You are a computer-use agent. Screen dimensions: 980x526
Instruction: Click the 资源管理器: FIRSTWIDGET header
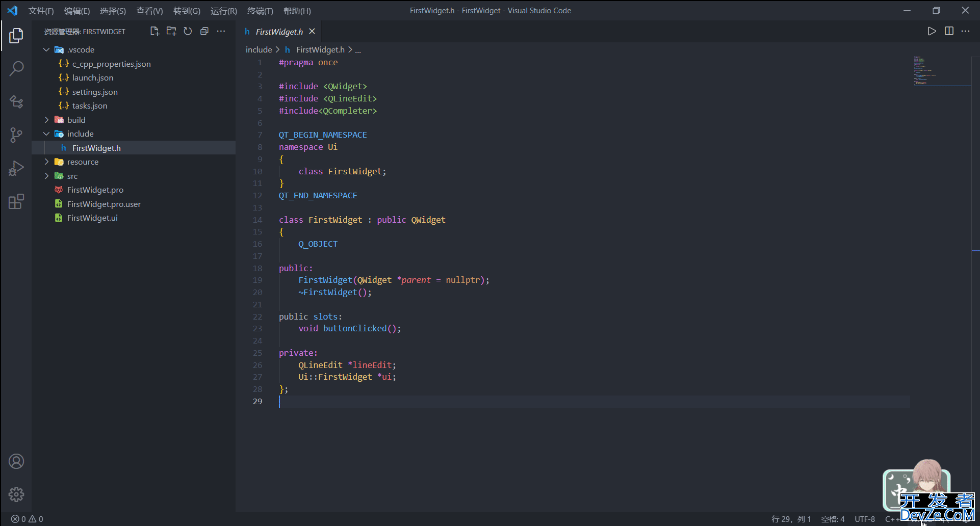[x=85, y=32]
